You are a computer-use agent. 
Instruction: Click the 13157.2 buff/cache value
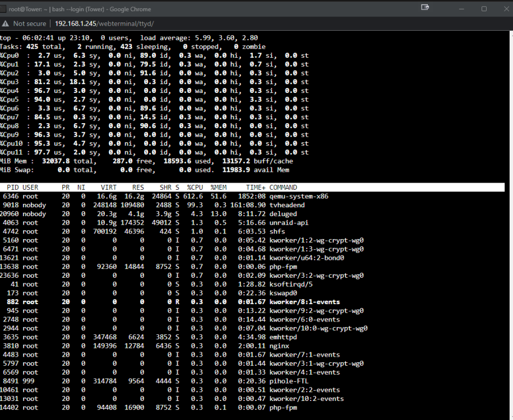[236, 161]
